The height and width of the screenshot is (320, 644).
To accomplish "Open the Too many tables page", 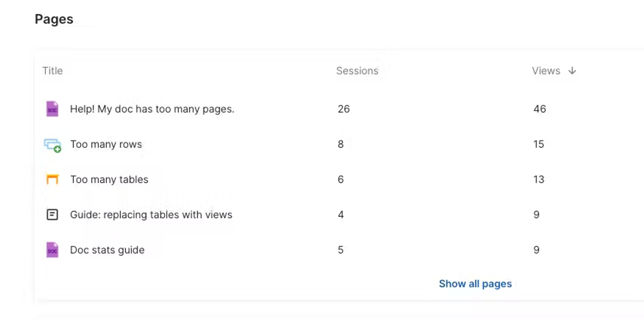I will pyautogui.click(x=109, y=179).
